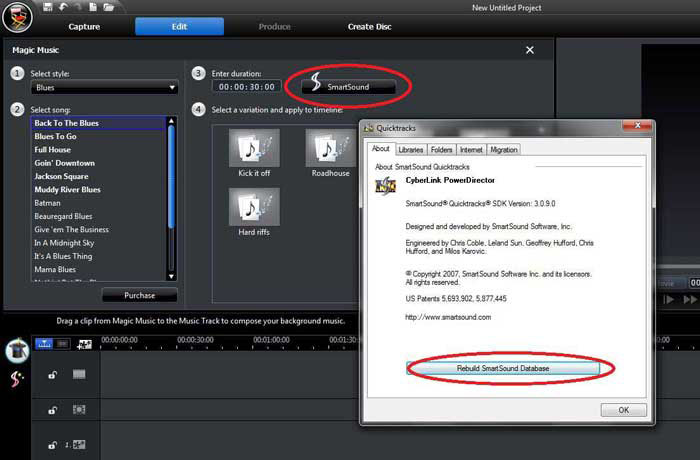Open the Libraries tab in Quicktracks
Screen dimensions: 700x460
[x=411, y=150]
